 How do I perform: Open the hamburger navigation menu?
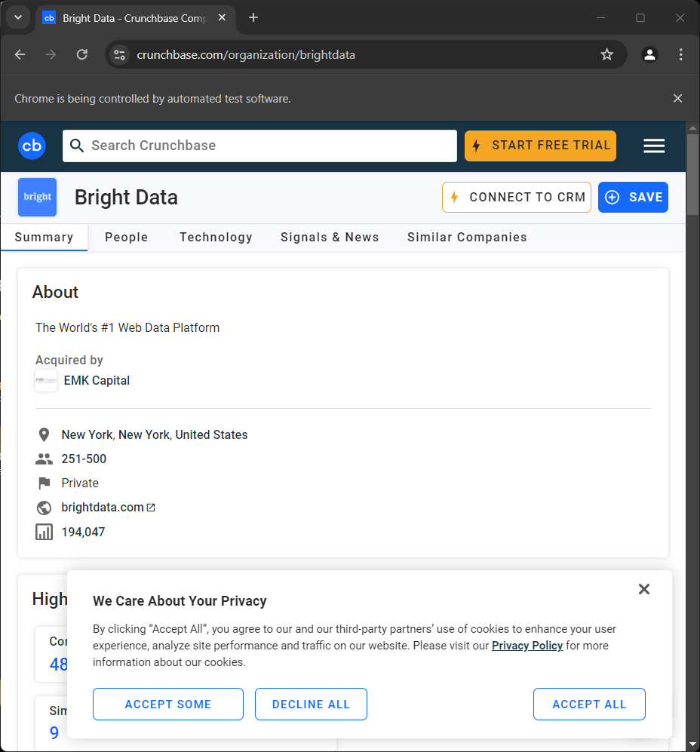(x=653, y=146)
